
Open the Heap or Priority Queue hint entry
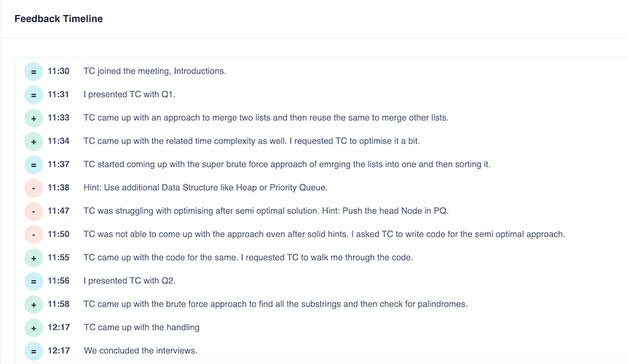pos(205,188)
